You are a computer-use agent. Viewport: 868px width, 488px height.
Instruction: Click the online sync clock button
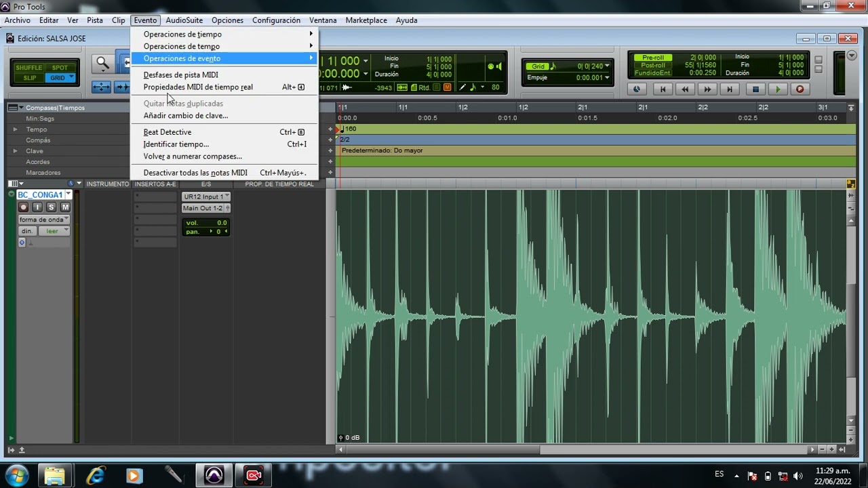click(x=636, y=89)
